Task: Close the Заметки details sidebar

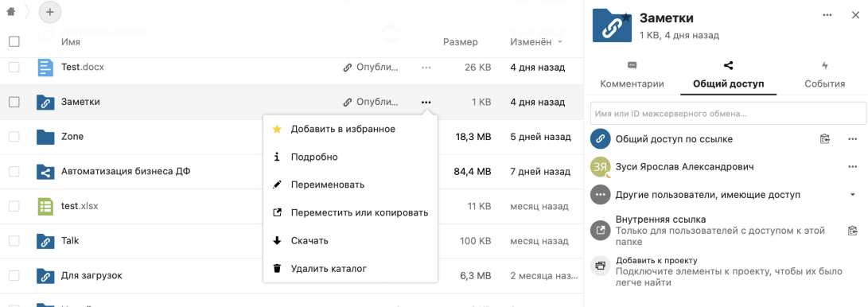Action: 855,15
